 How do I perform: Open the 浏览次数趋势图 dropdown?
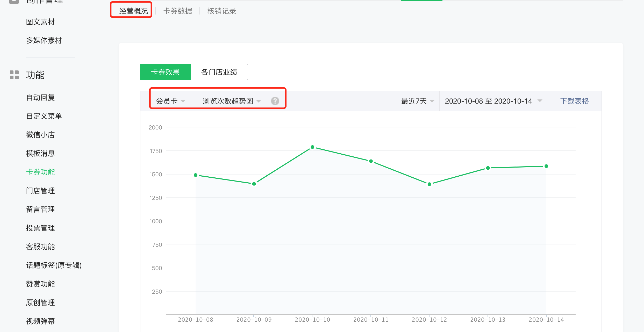click(232, 101)
